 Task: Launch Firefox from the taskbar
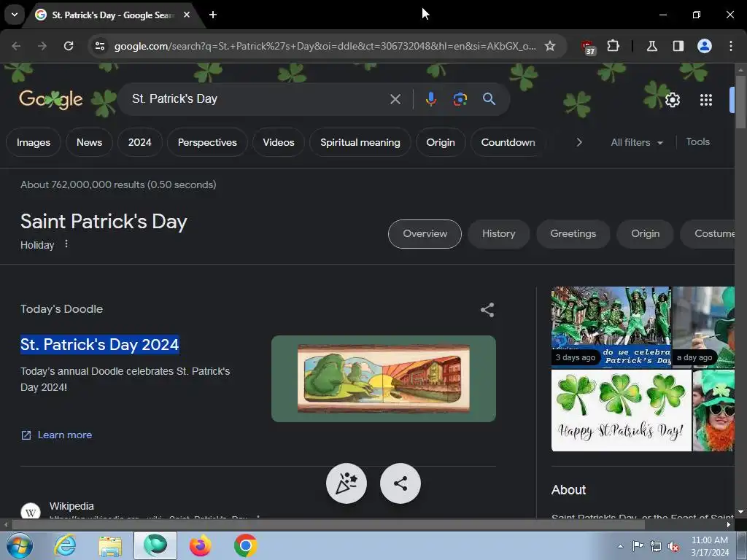click(200, 545)
